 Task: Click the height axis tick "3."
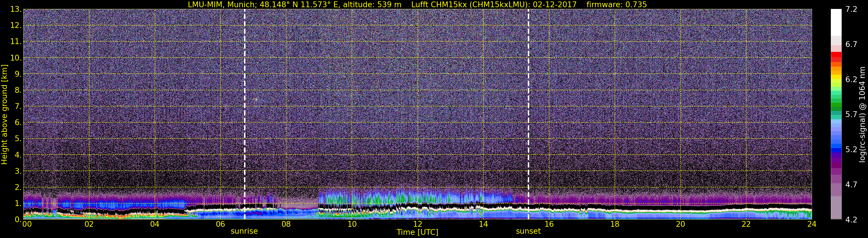coord(18,171)
